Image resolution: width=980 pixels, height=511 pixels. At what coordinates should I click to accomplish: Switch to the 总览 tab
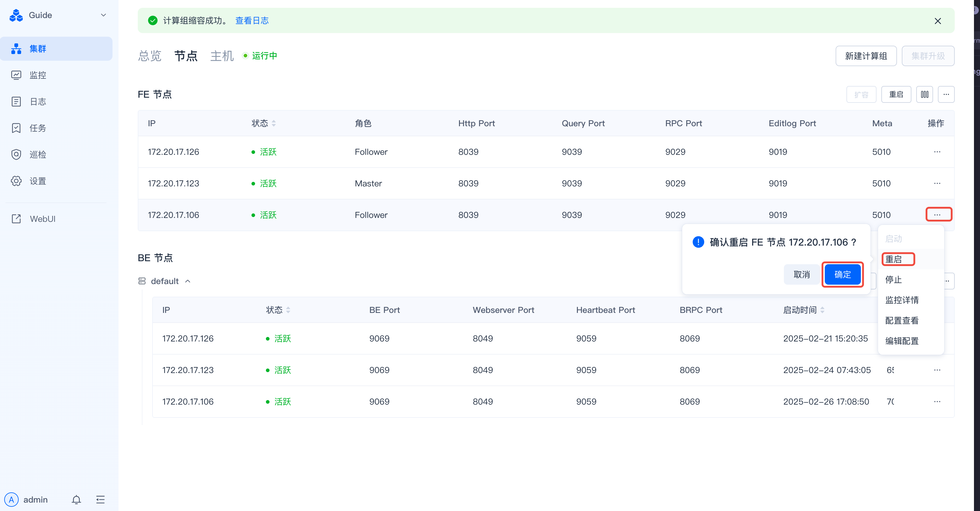pyautogui.click(x=149, y=56)
